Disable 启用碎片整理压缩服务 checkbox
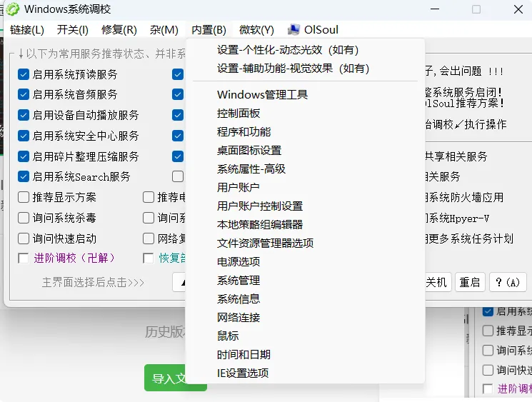532x402 pixels. pos(24,156)
